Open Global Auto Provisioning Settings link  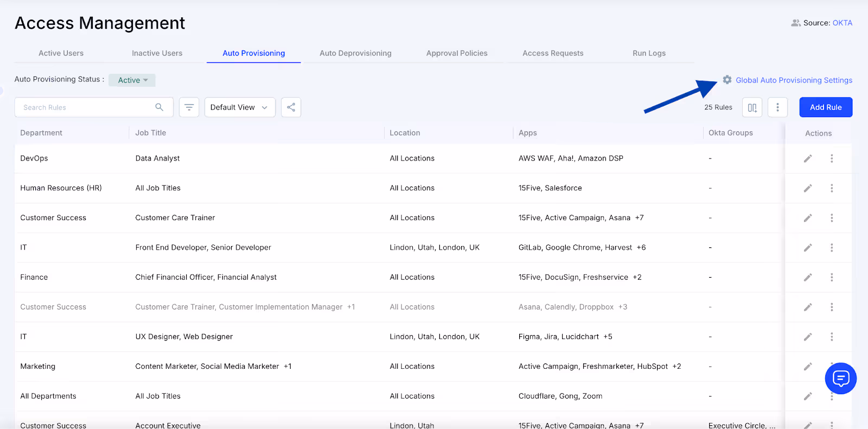[794, 80]
